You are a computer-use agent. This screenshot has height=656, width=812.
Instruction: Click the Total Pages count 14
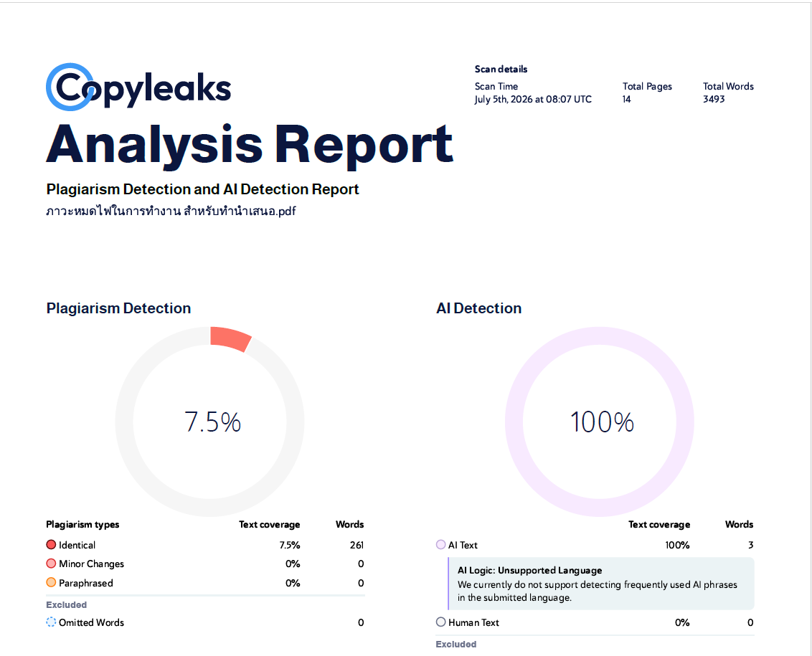[x=627, y=100]
